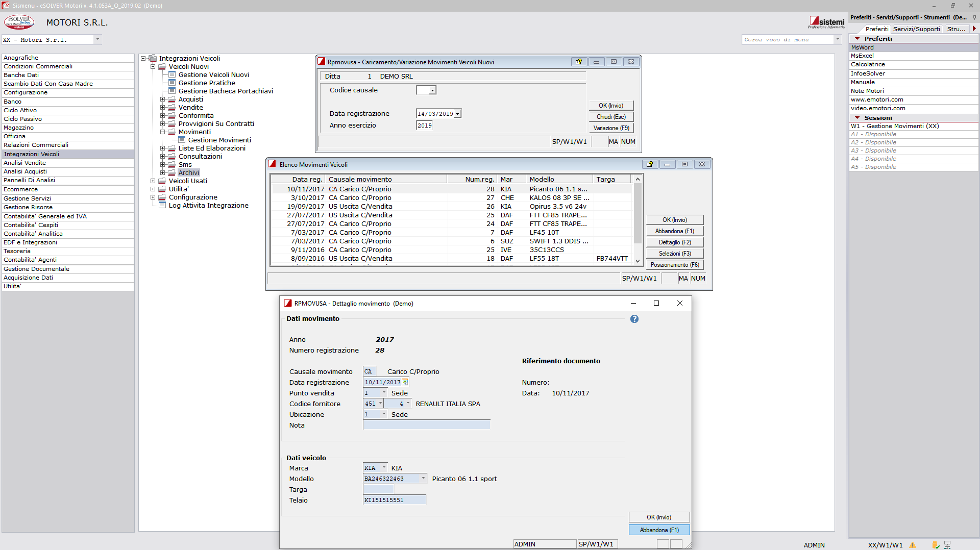The width and height of the screenshot is (980, 550).
Task: Click the Modello column header
Action: point(559,179)
